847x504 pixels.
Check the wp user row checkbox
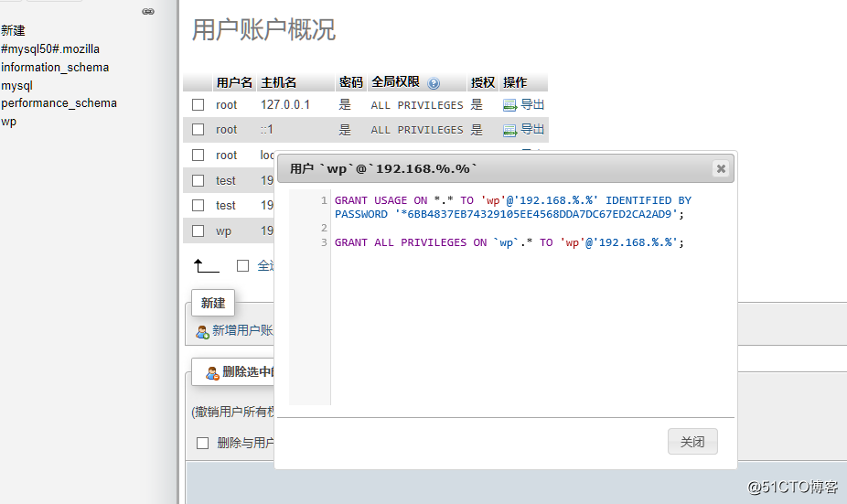pyautogui.click(x=198, y=231)
